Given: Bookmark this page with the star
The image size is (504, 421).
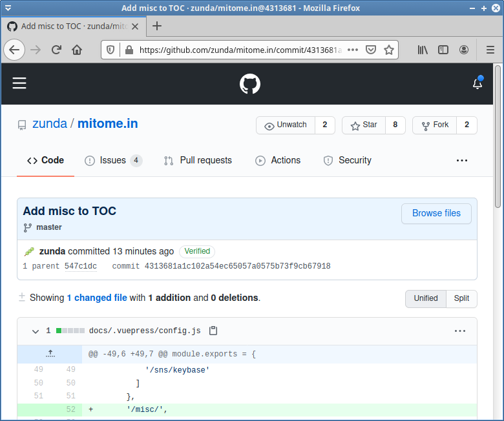Looking at the screenshot, I should coord(389,50).
